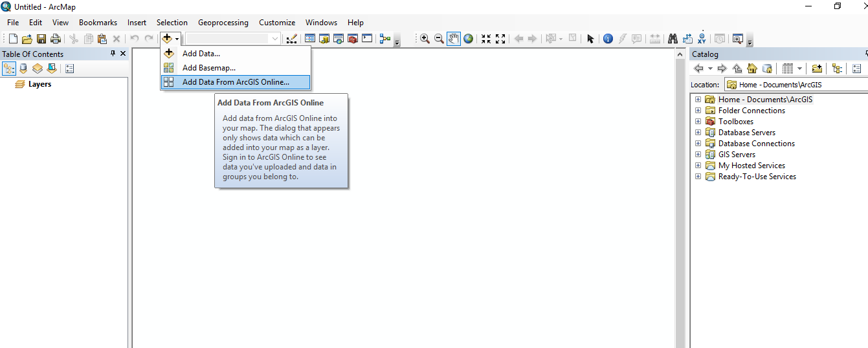This screenshot has height=348, width=868.
Task: List layers by selection
Action: (x=52, y=69)
